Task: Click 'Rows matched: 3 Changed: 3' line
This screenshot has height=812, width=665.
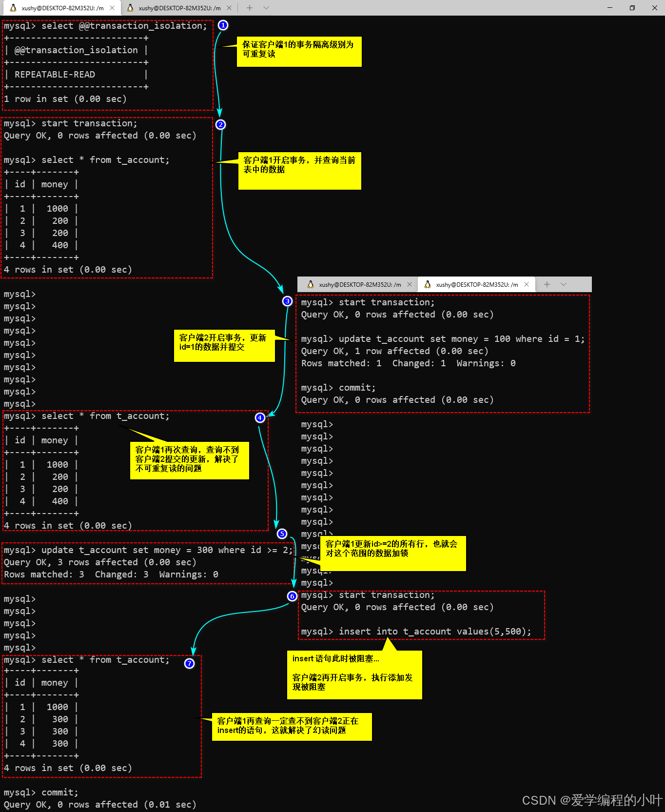Action: [111, 574]
